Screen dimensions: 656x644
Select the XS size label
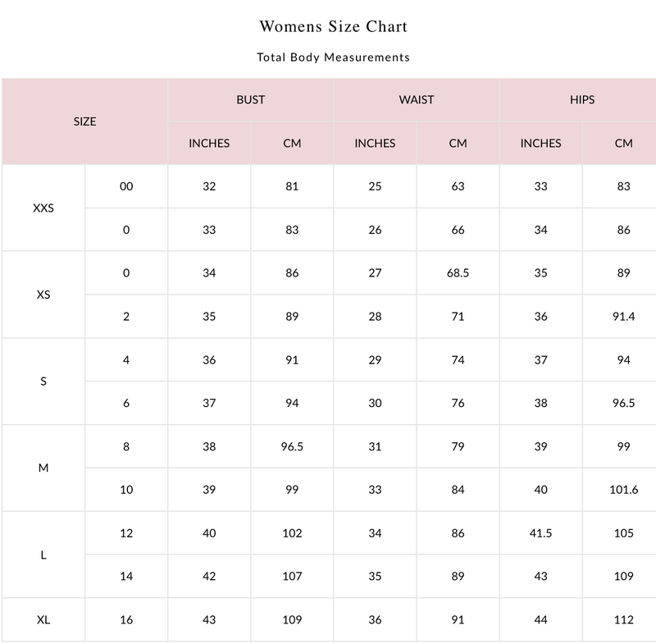coord(43,295)
